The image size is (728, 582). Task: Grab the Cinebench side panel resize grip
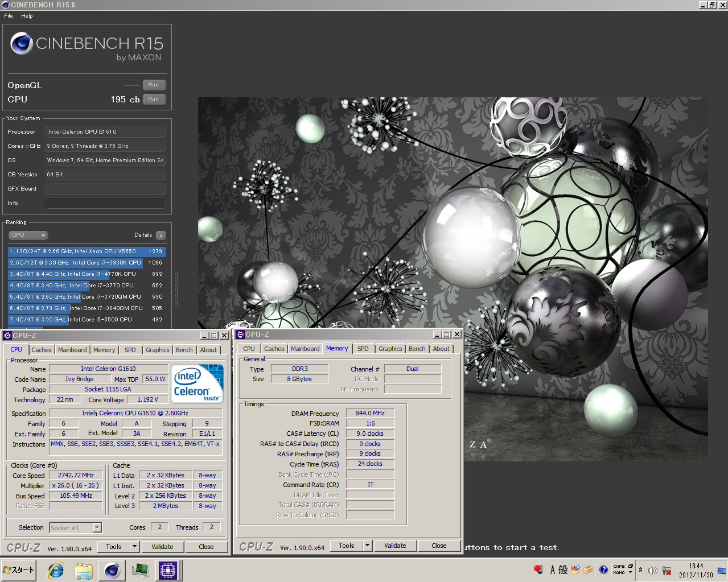coord(176,290)
